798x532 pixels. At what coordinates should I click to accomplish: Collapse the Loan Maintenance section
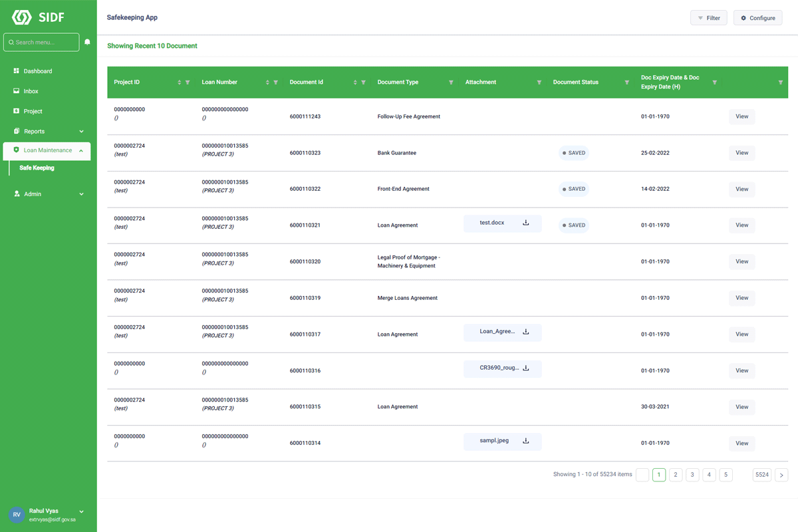(81, 151)
